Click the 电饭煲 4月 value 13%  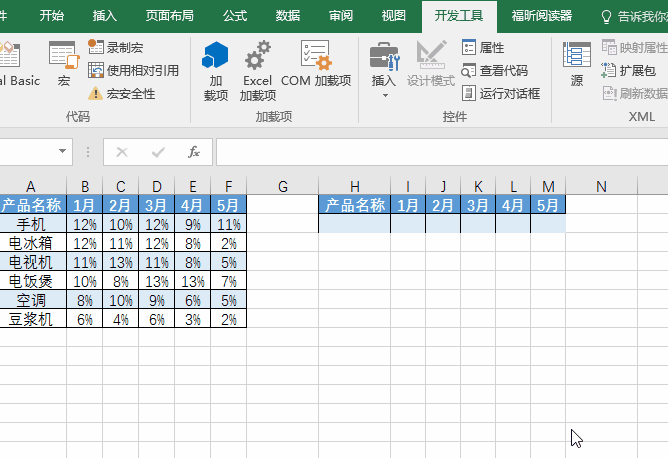coord(193,281)
